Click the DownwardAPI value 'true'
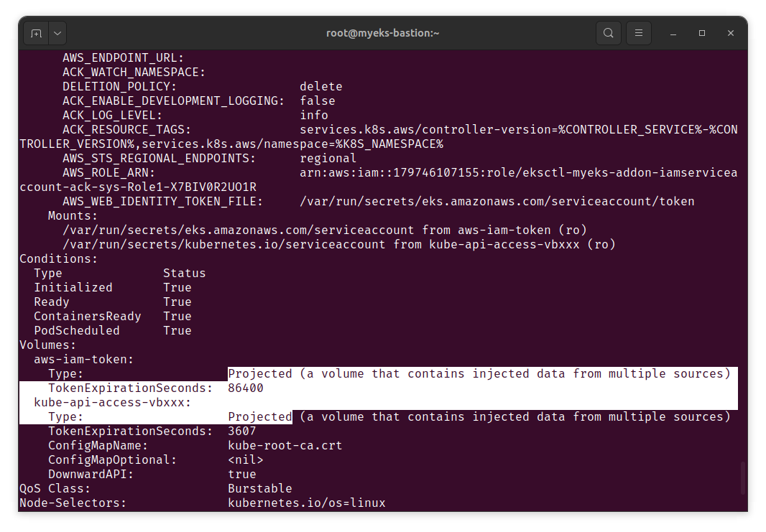This screenshot has height=532, width=766. 242,475
